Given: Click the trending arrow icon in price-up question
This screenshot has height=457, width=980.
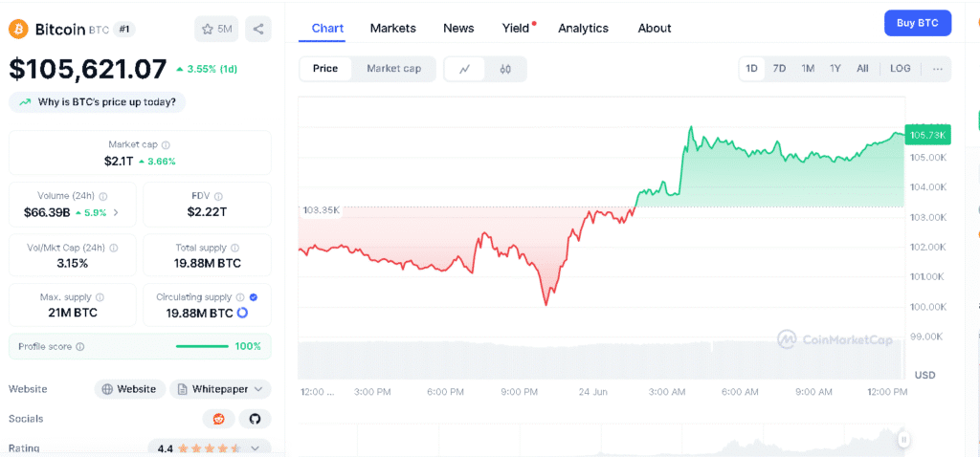Looking at the screenshot, I should (x=25, y=102).
